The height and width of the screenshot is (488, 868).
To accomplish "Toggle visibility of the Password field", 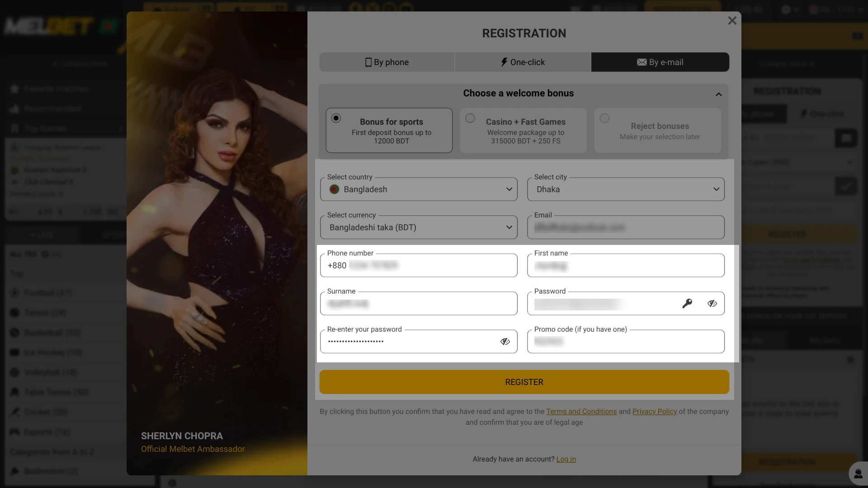I will (x=712, y=303).
